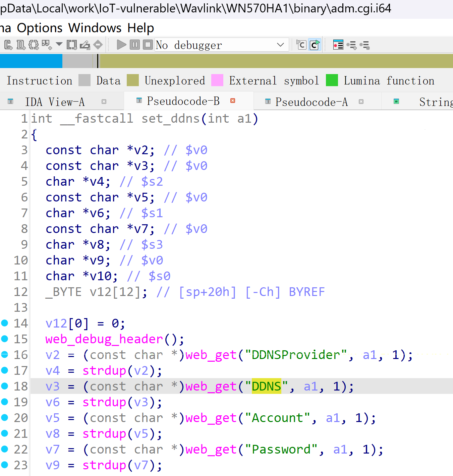The width and height of the screenshot is (453, 476).
Task: Start process with the play button
Action: pyautogui.click(x=121, y=45)
